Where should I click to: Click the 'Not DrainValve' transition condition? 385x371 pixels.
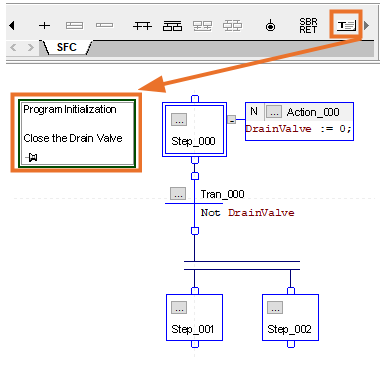pyautogui.click(x=247, y=213)
